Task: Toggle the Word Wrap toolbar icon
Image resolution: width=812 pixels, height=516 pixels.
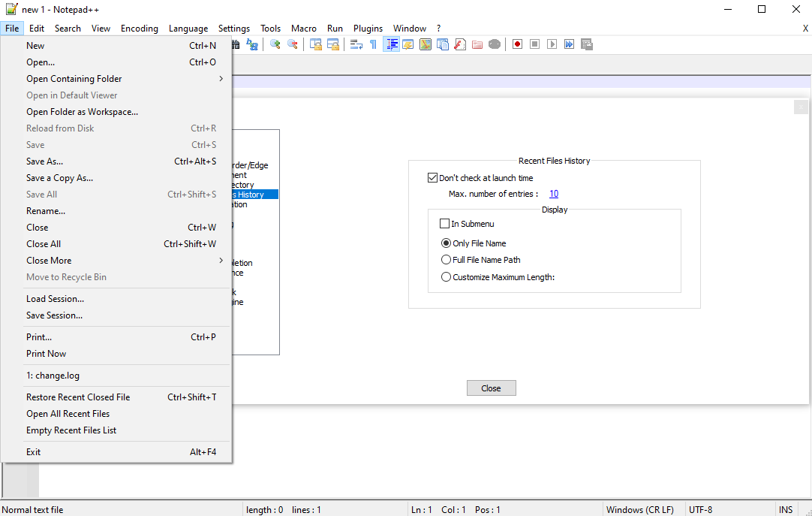Action: [x=356, y=44]
